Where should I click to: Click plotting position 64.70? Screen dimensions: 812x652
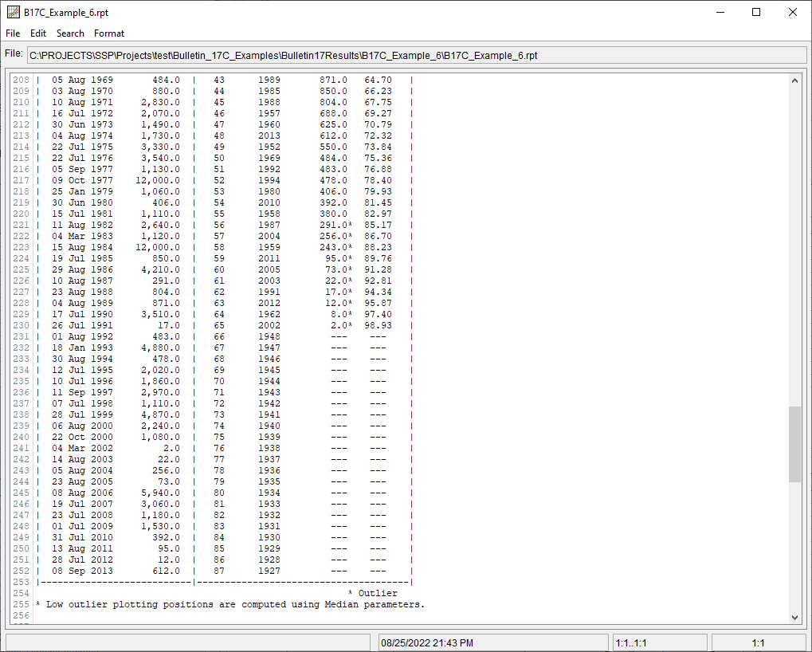[378, 80]
